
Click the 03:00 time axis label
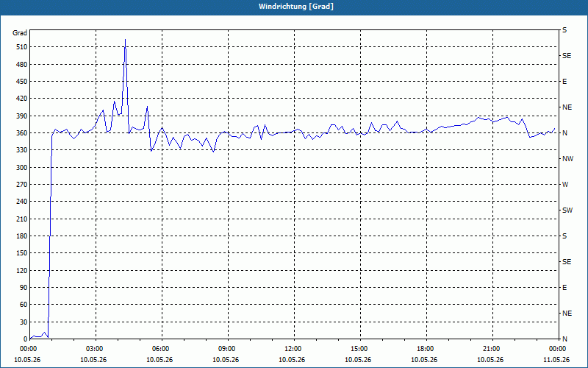pyautogui.click(x=96, y=349)
